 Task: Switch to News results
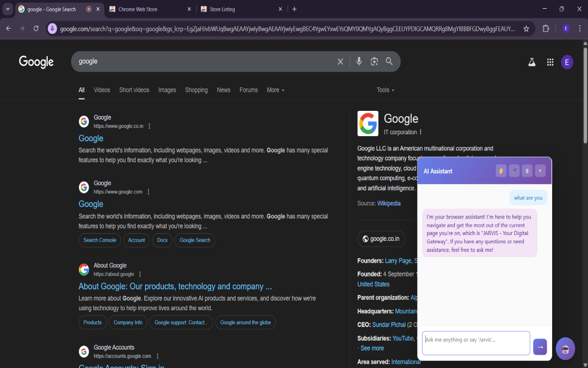point(224,90)
